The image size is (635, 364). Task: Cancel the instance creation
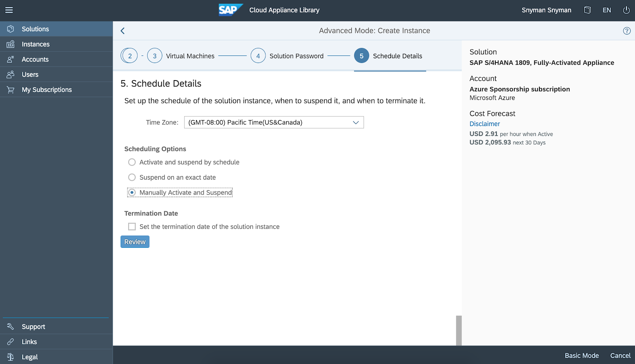click(620, 356)
